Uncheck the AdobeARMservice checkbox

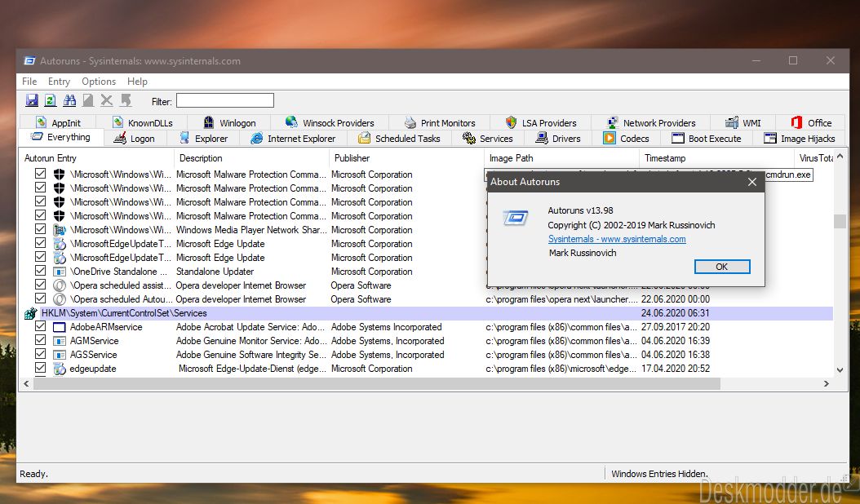40,325
